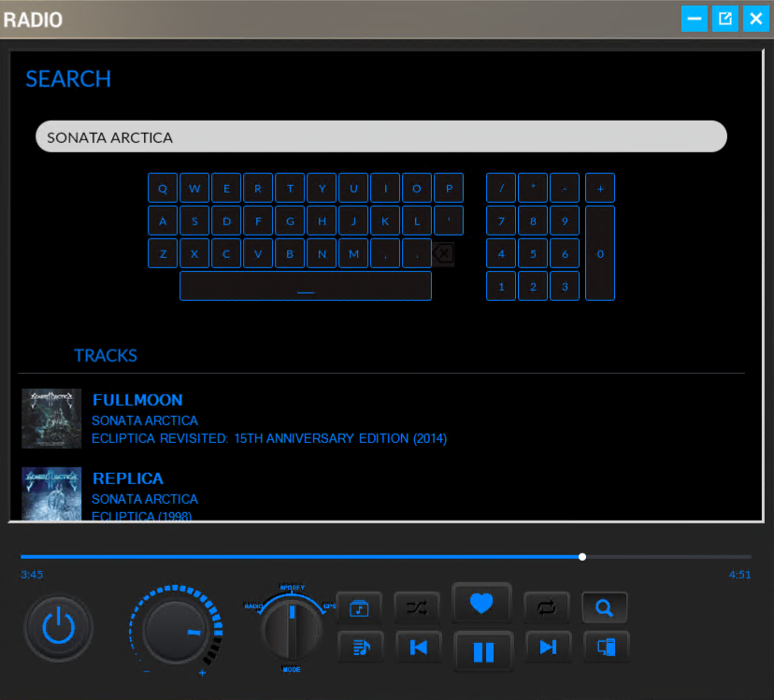
Task: Skip to the previous track
Action: [418, 647]
